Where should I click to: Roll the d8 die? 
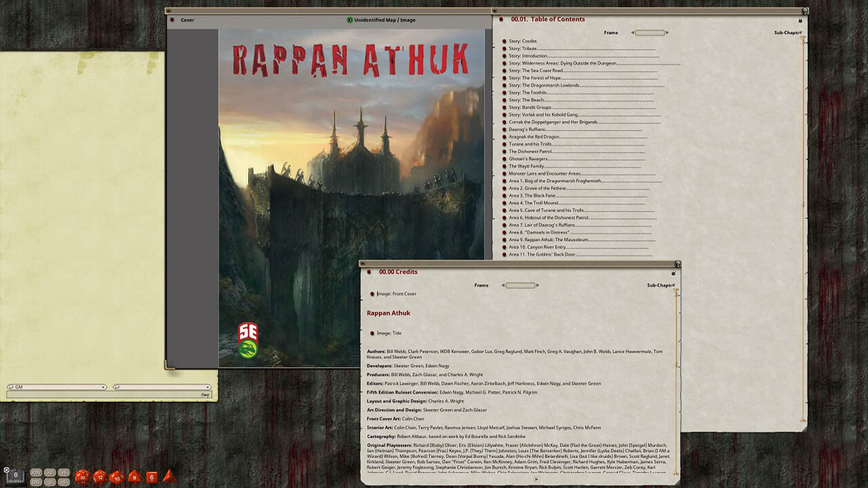click(x=134, y=476)
